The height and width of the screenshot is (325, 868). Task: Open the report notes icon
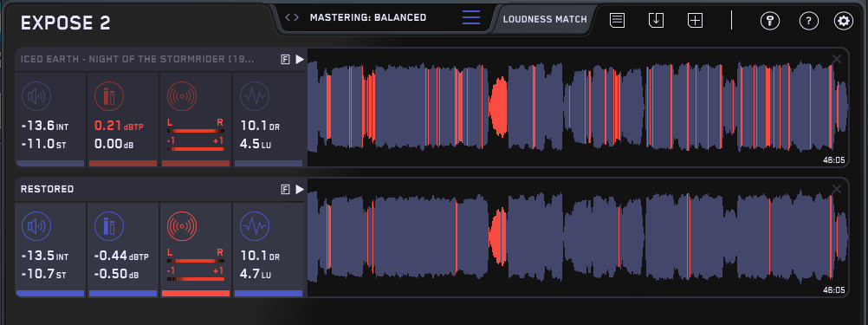618,21
